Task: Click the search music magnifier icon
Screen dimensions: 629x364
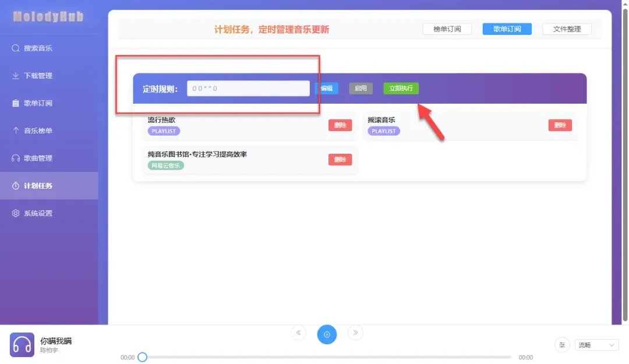Action: (16, 48)
